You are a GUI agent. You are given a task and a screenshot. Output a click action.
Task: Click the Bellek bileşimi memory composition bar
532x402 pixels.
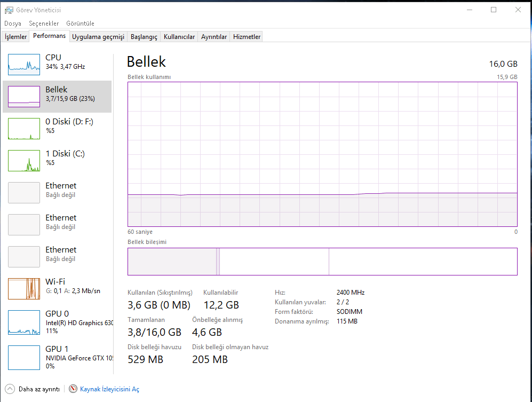coord(322,262)
